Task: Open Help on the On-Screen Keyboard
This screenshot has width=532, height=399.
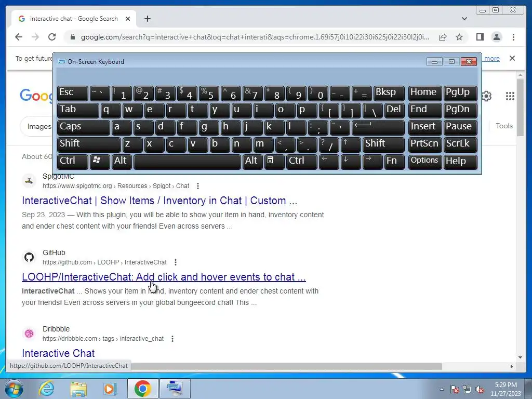Action: point(460,162)
